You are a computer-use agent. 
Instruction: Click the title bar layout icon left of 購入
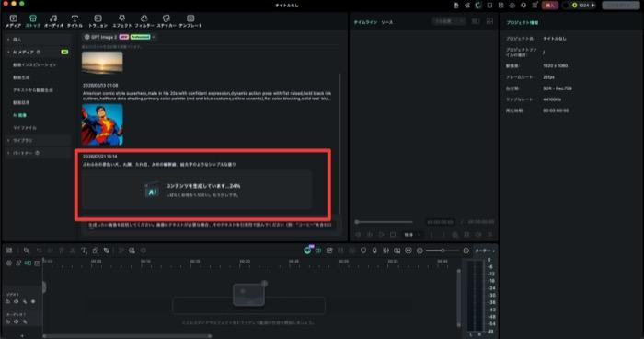tap(535, 5)
